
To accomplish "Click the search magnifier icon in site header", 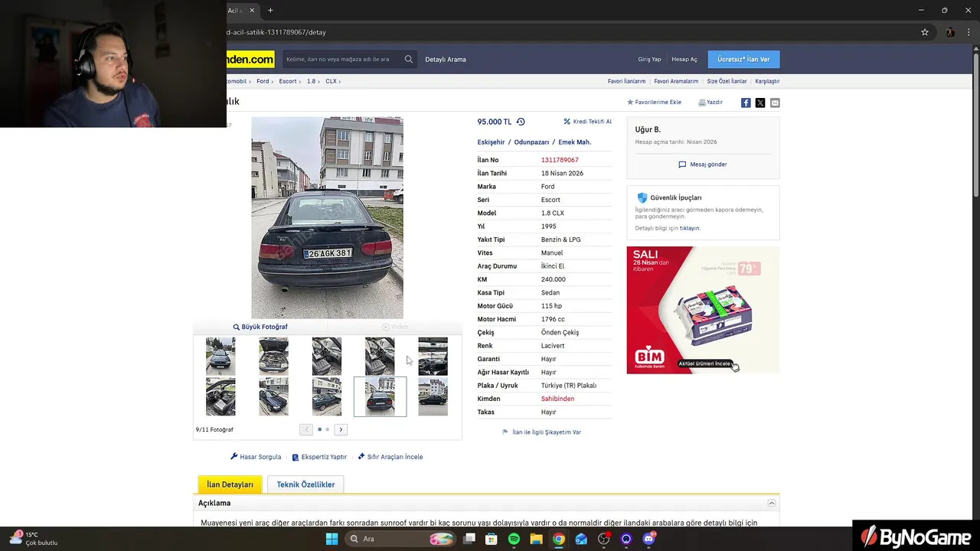I will [x=409, y=59].
